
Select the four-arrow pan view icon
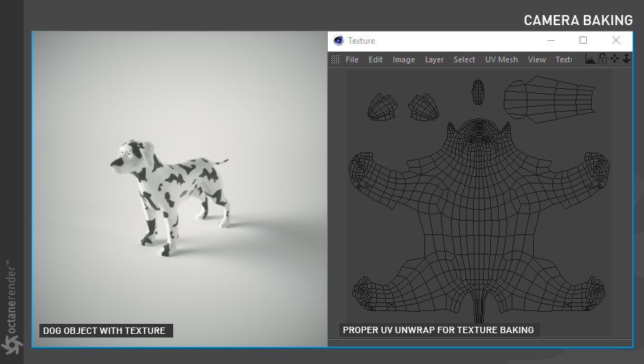pos(615,59)
